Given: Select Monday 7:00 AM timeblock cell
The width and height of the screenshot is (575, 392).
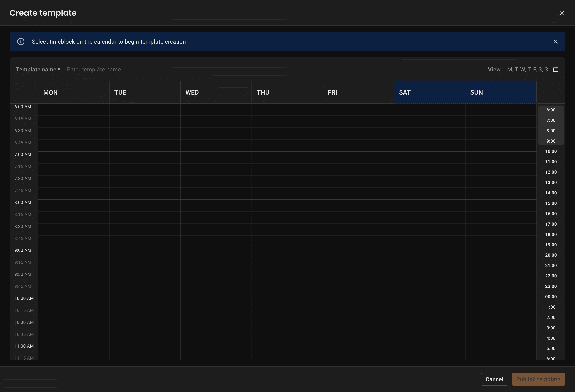Looking at the screenshot, I should pos(73,157).
